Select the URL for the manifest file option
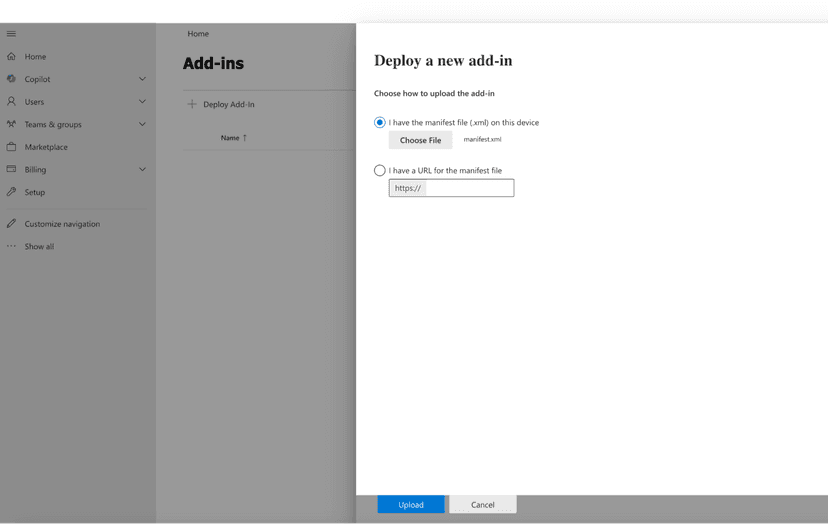The image size is (828, 524). tap(379, 171)
